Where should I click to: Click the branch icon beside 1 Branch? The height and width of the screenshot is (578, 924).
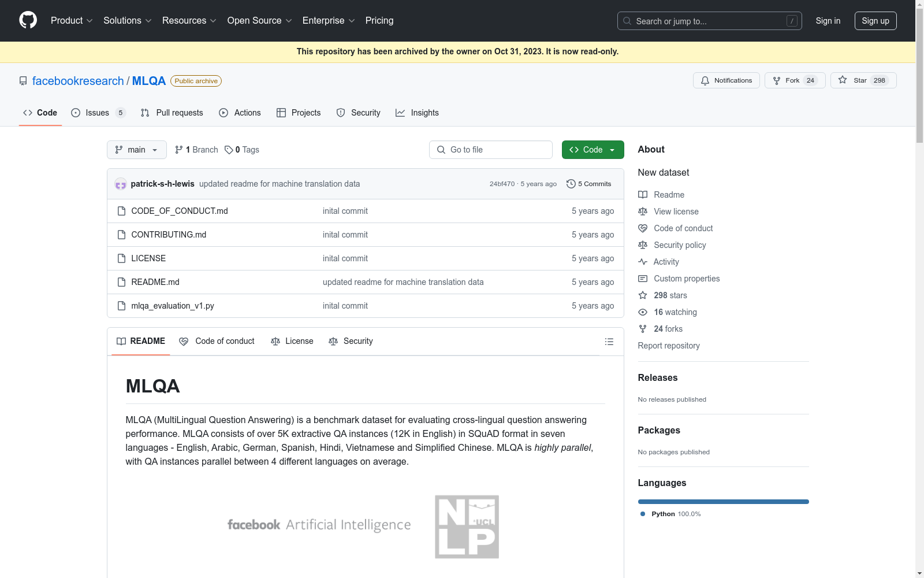tap(179, 150)
